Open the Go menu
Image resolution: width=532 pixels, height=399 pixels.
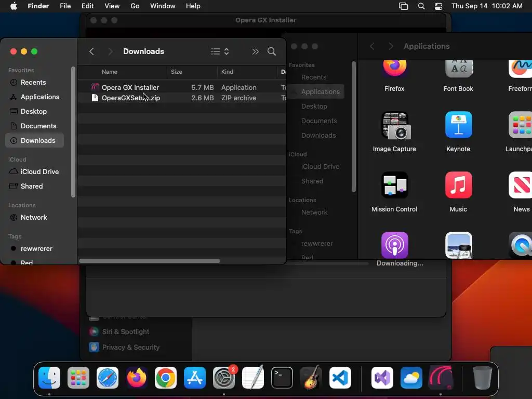point(135,6)
